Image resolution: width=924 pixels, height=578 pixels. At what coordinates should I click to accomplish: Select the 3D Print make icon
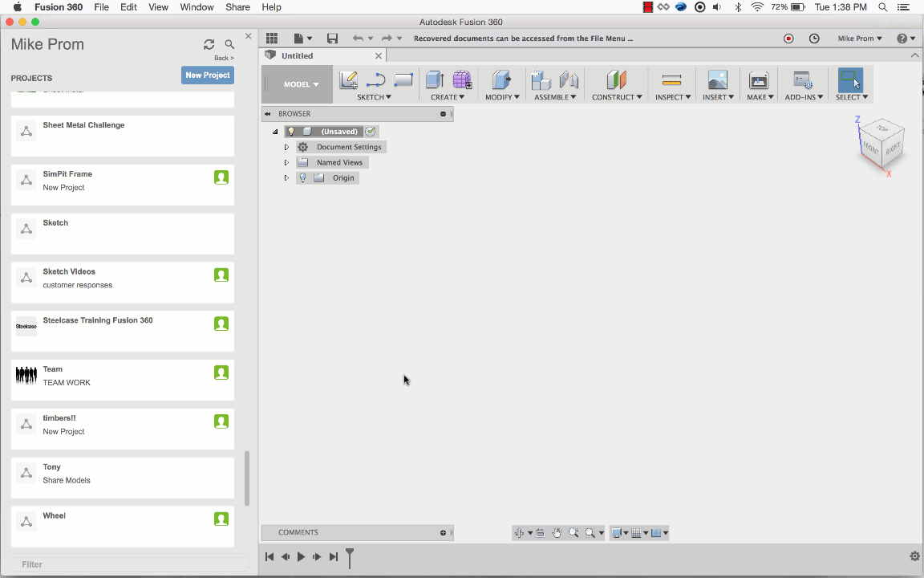pos(759,79)
